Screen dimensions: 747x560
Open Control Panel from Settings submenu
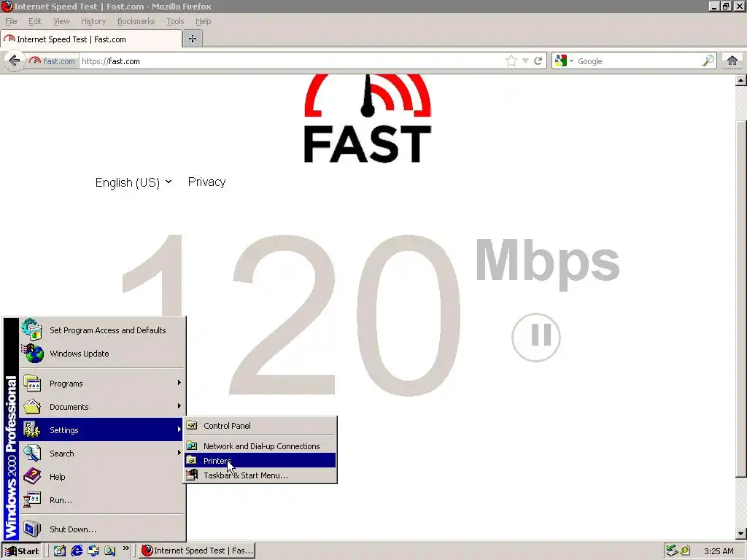tap(260, 426)
